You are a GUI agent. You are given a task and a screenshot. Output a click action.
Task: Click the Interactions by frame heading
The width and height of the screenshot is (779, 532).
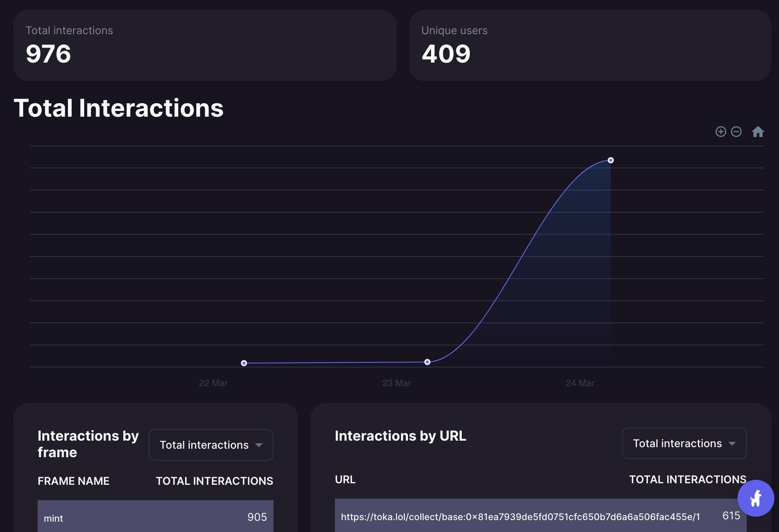pos(88,444)
